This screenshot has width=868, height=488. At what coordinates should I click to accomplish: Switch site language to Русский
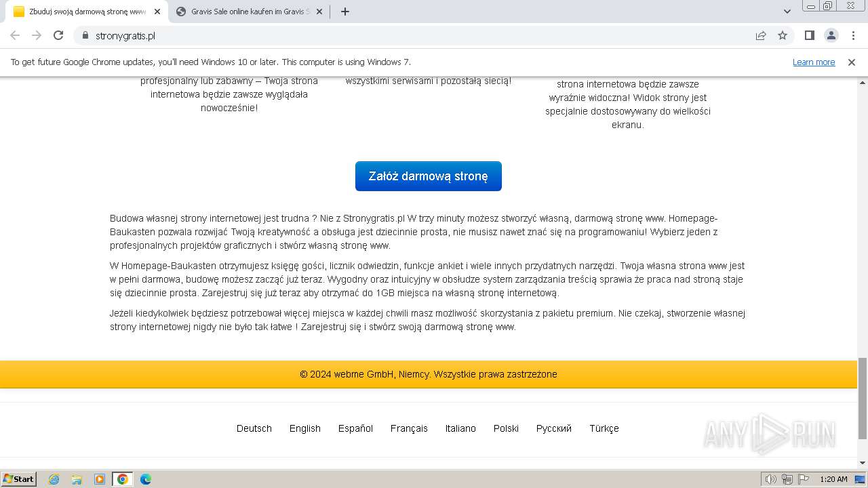tap(554, 428)
